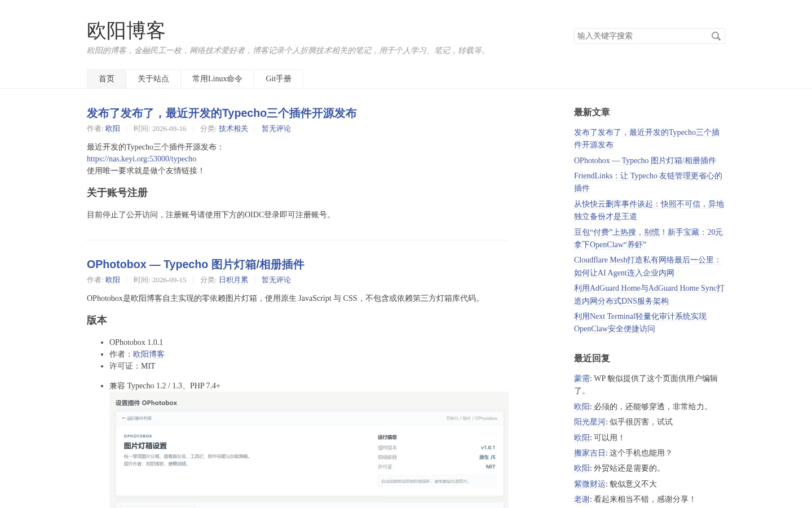Image resolution: width=812 pixels, height=508 pixels.
Task: Open the post titled 发布了发布了 Typecho三个插件开源发布
Action: pos(222,113)
